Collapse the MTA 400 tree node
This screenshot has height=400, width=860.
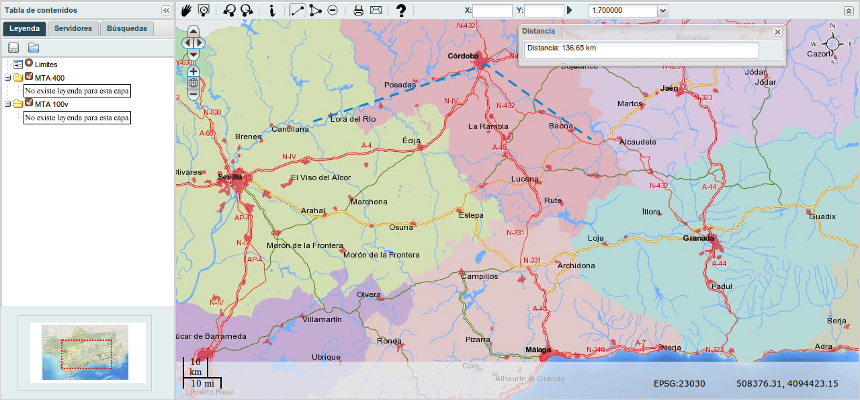click(x=8, y=77)
